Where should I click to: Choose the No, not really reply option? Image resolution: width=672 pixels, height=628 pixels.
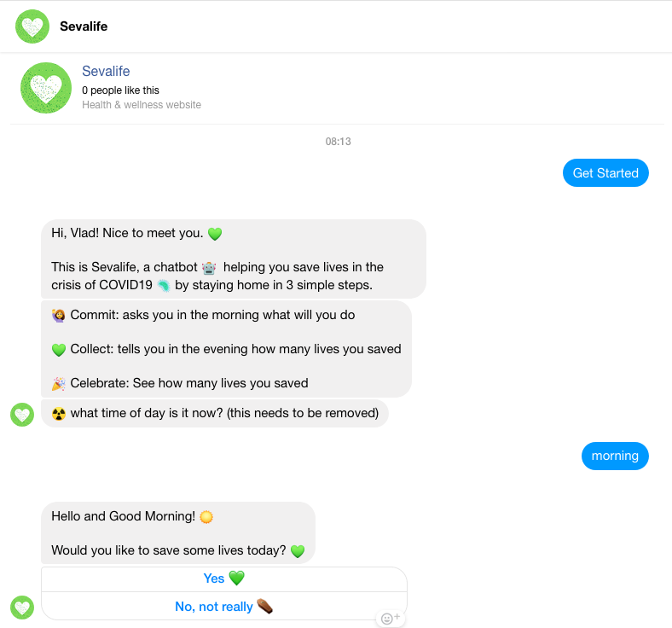(x=224, y=607)
